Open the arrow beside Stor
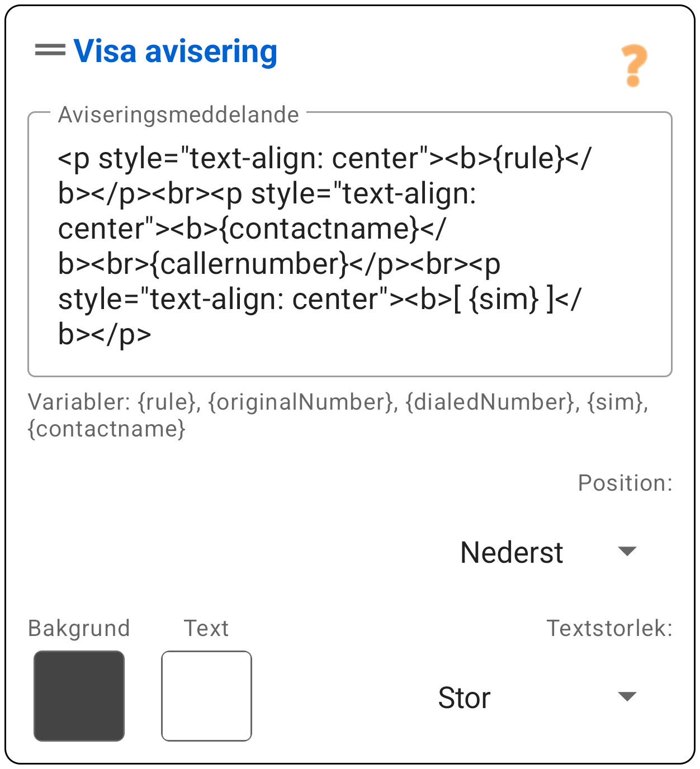The image size is (700, 769). [626, 695]
